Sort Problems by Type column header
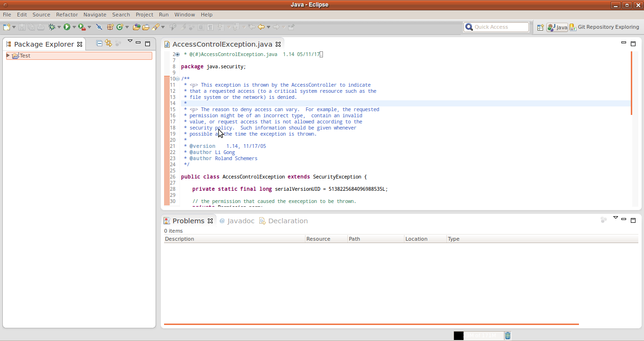Viewport: 644px width, 341px height. [542, 239]
